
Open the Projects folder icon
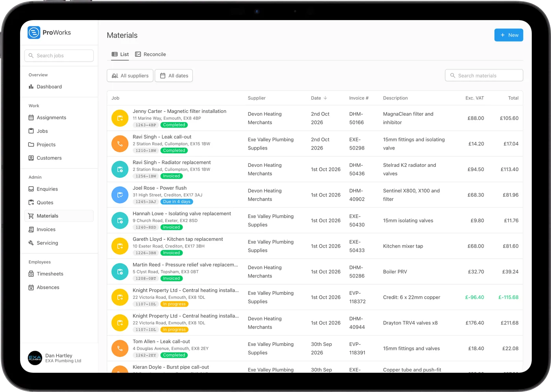[x=31, y=144]
